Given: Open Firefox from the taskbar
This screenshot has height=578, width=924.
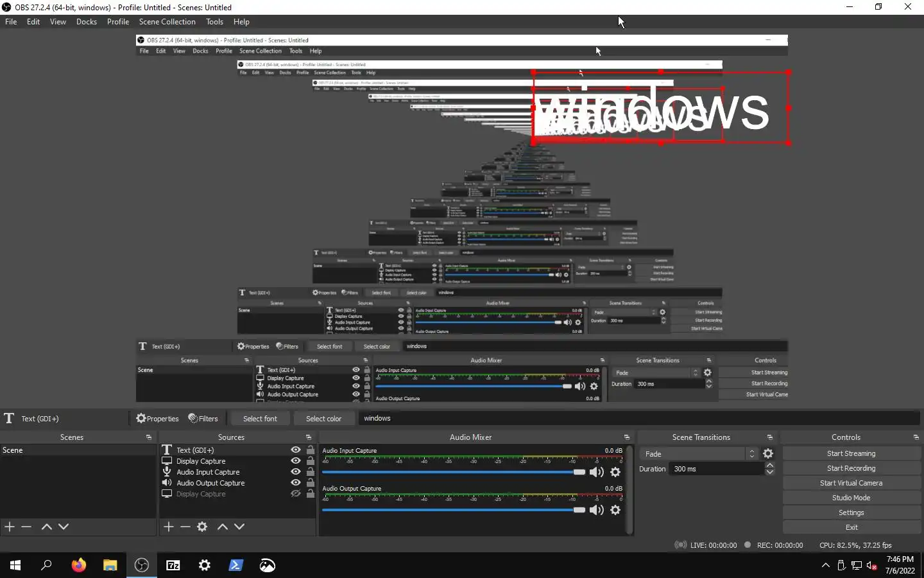Looking at the screenshot, I should (x=78, y=565).
